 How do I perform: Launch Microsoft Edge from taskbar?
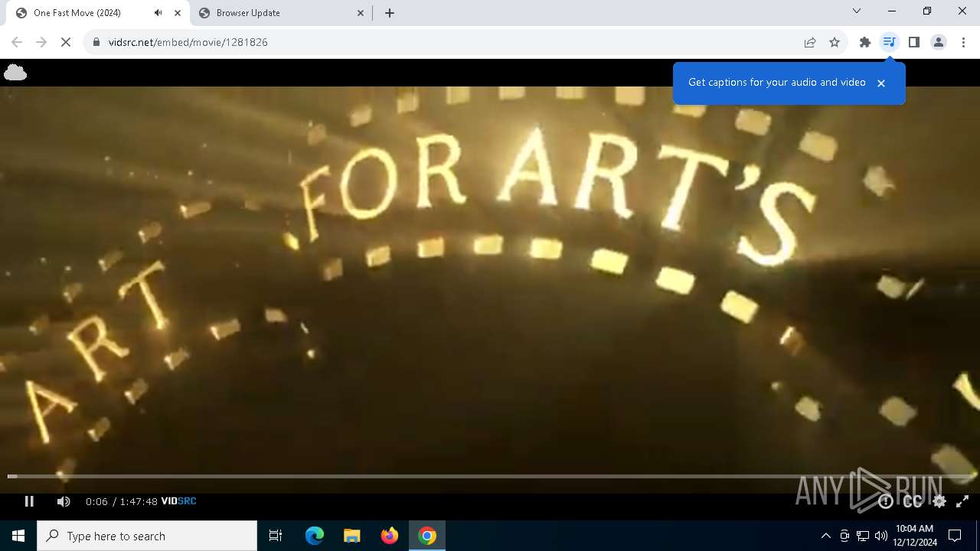[x=315, y=536]
